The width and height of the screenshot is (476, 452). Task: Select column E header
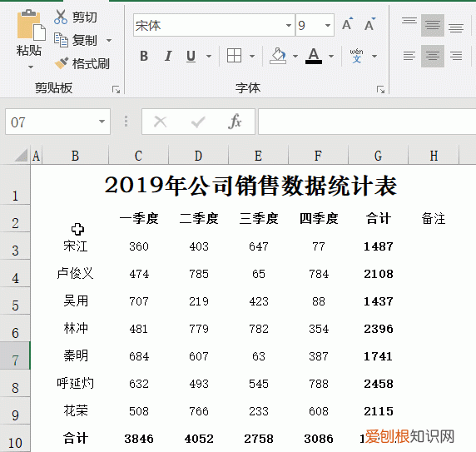pos(258,156)
